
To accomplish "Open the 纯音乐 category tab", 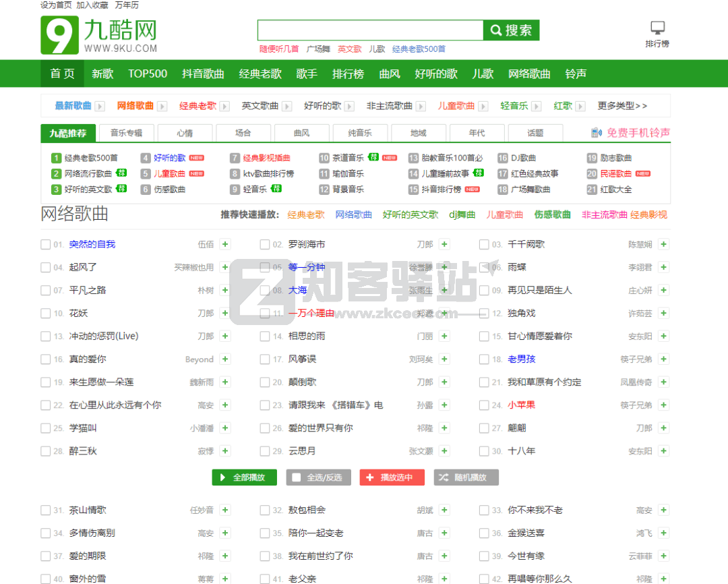I will pos(360,133).
